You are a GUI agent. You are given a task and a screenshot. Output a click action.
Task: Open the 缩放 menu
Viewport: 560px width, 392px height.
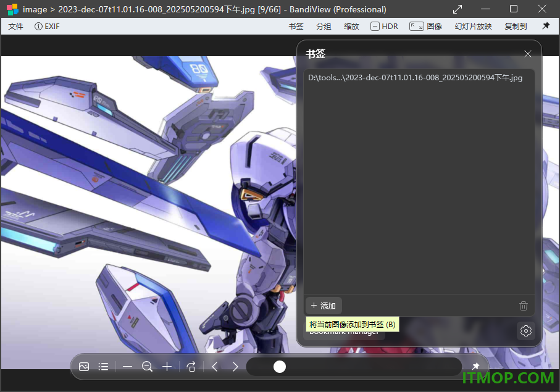(x=351, y=27)
